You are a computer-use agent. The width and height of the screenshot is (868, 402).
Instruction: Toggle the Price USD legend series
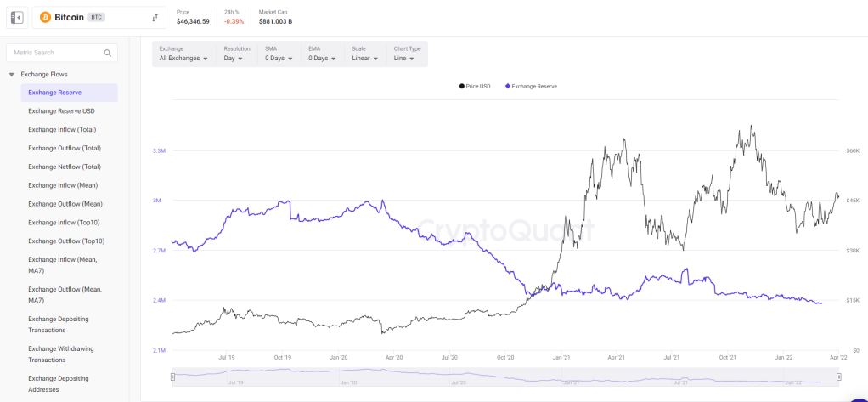(475, 86)
